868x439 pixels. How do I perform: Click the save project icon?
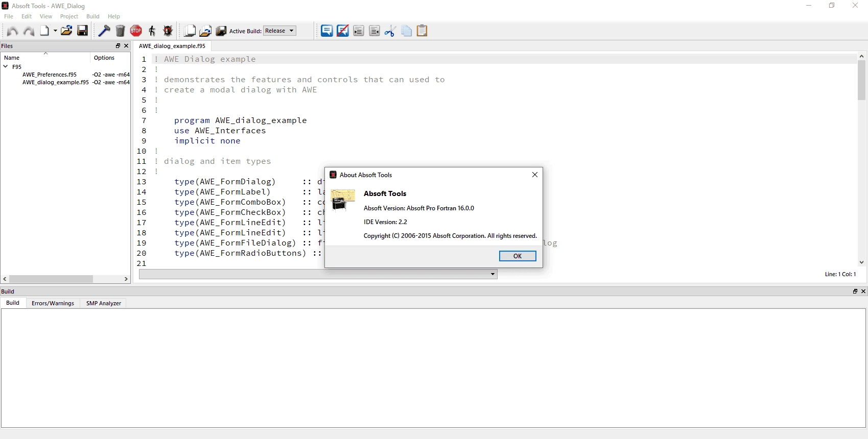[221, 31]
